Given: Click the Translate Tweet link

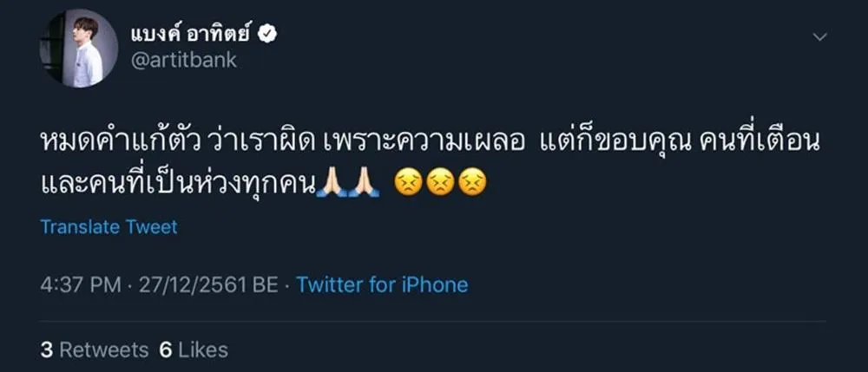Looking at the screenshot, I should (x=108, y=227).
